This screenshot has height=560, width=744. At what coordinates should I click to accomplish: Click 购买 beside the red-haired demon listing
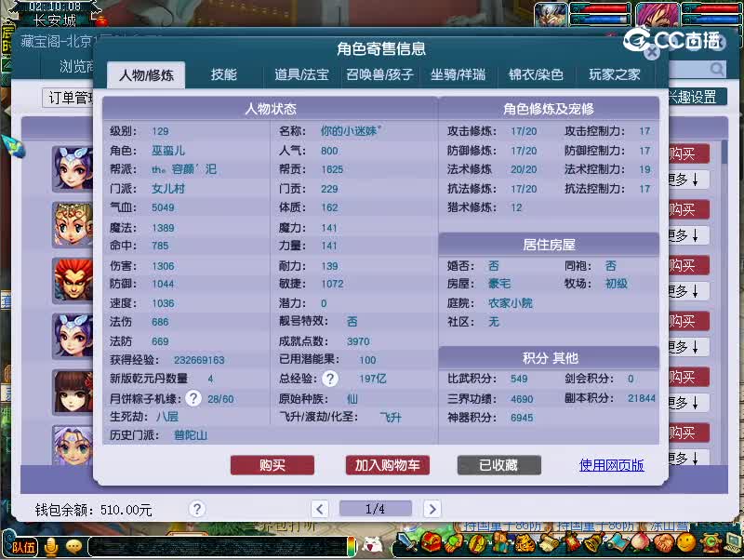[x=688, y=265]
